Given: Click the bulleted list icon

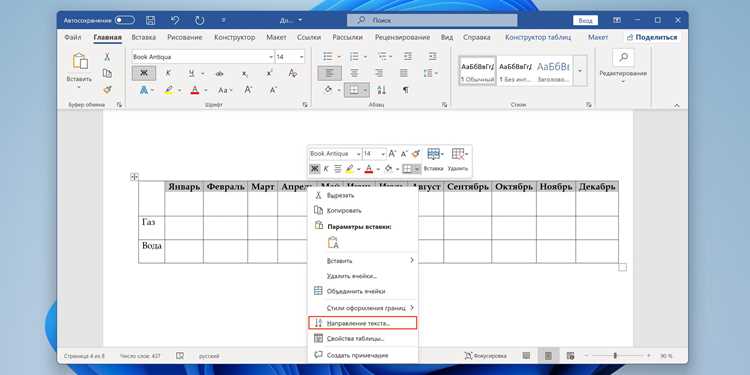Looking at the screenshot, I should pyautogui.click(x=328, y=57).
